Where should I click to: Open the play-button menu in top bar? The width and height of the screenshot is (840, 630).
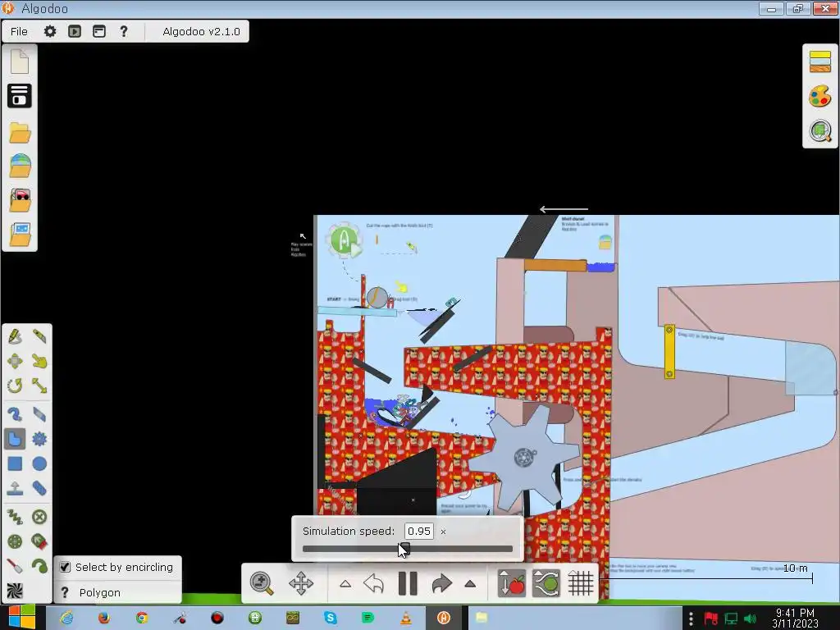pos(75,31)
